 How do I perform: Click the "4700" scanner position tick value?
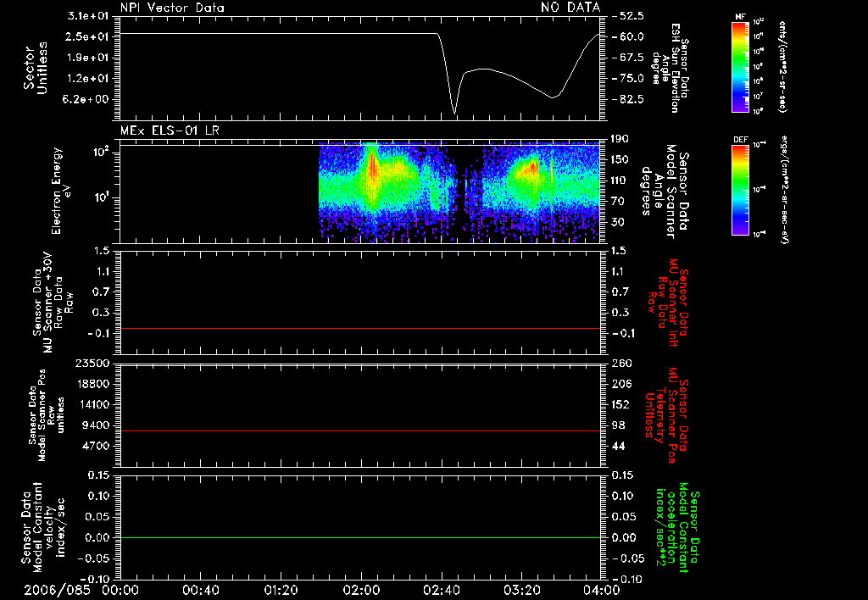pos(95,446)
